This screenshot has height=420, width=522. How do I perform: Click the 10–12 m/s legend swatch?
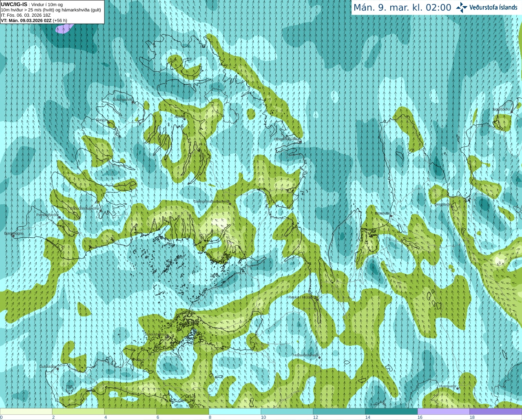[x=287, y=411]
